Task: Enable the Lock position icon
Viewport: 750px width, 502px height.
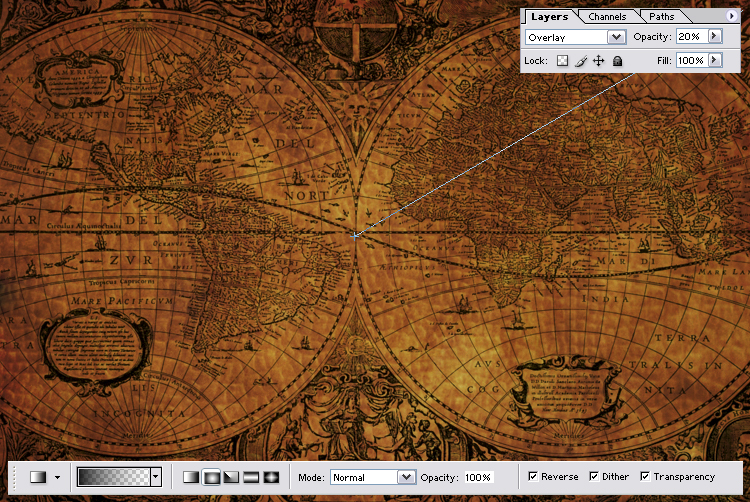Action: tap(598, 61)
